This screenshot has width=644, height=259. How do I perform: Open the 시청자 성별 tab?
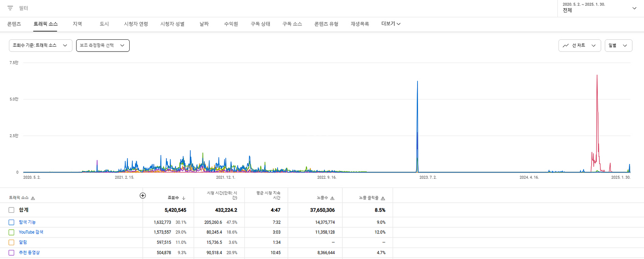point(172,24)
